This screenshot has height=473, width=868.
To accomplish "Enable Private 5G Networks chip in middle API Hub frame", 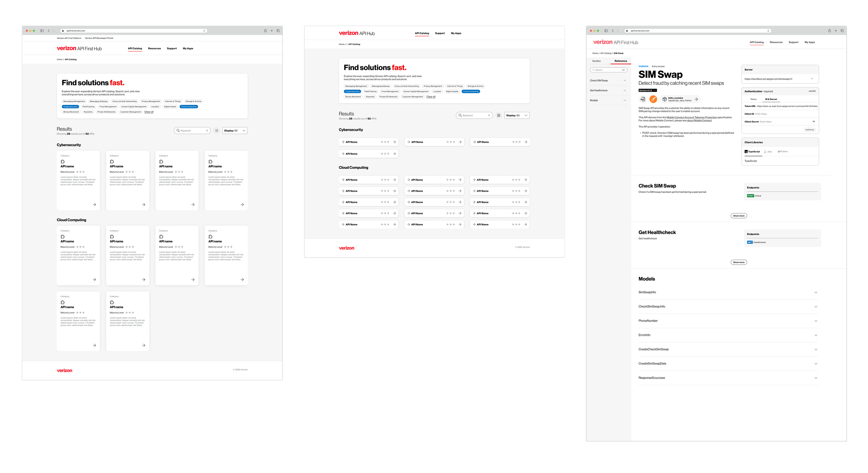I will (389, 97).
